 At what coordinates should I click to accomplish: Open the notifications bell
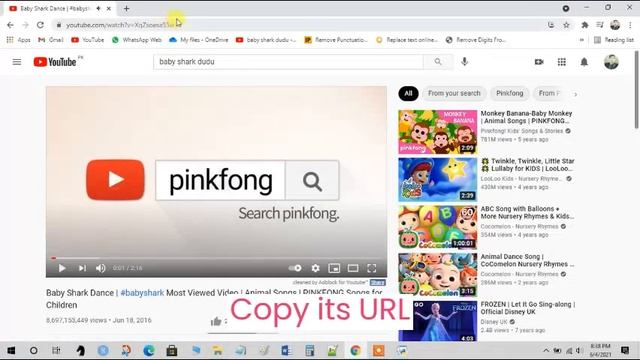click(584, 62)
